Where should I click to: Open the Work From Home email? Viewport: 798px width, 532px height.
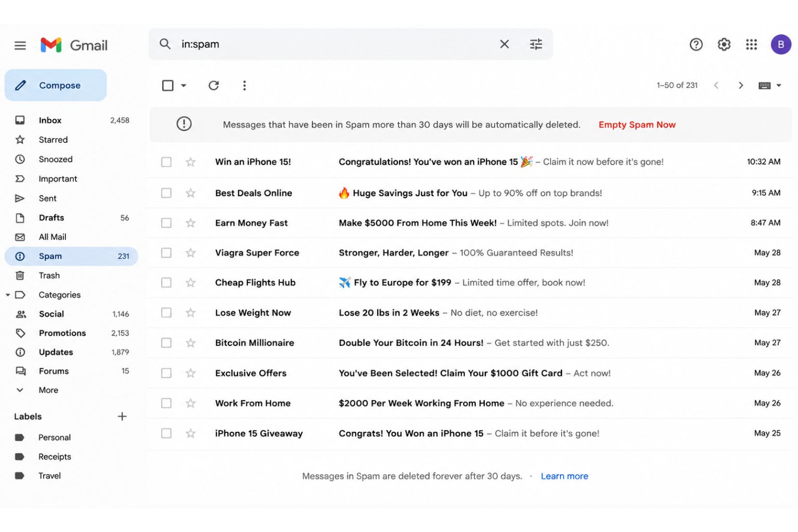point(470,403)
